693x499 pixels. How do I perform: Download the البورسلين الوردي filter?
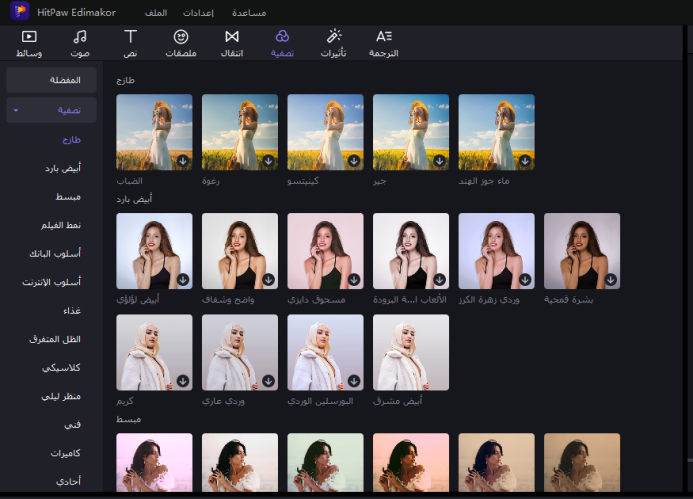354,381
